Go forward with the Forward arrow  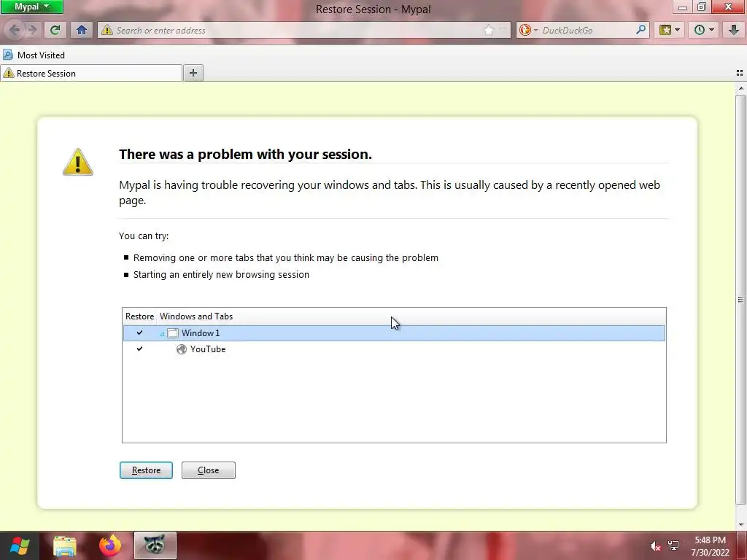(32, 30)
